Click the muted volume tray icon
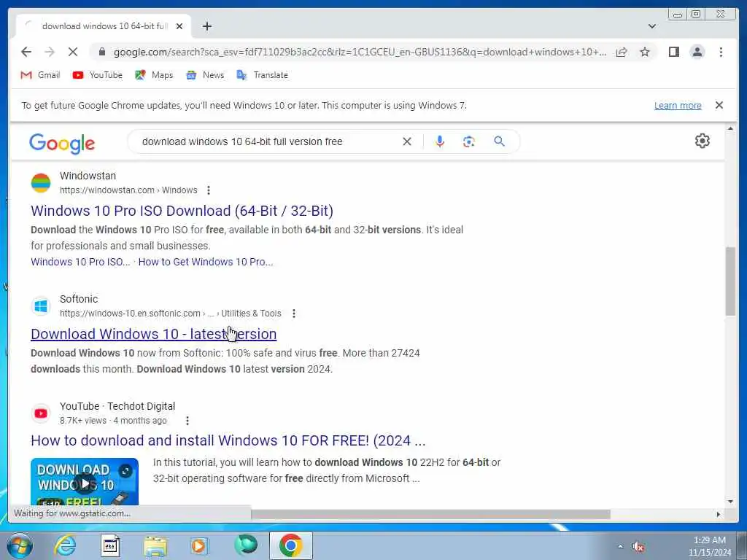This screenshot has width=747, height=560. pos(638,547)
